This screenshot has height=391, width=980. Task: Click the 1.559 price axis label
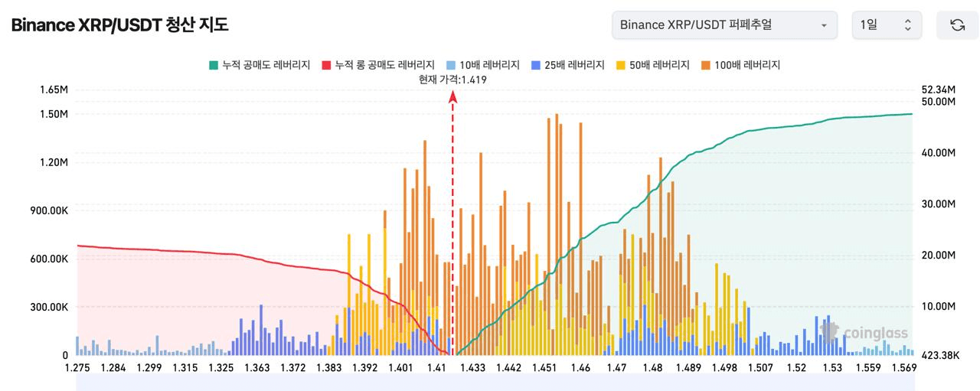point(868,368)
